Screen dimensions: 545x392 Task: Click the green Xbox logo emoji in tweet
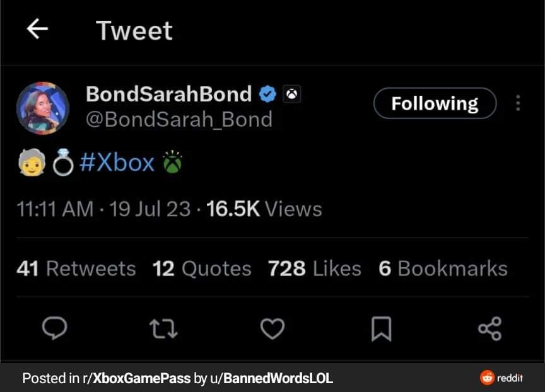tap(172, 163)
